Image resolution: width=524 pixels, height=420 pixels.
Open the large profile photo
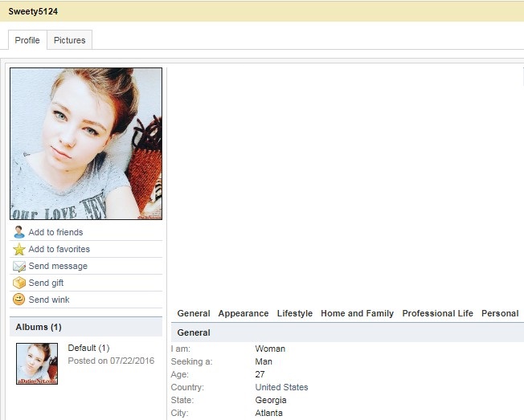click(x=86, y=144)
